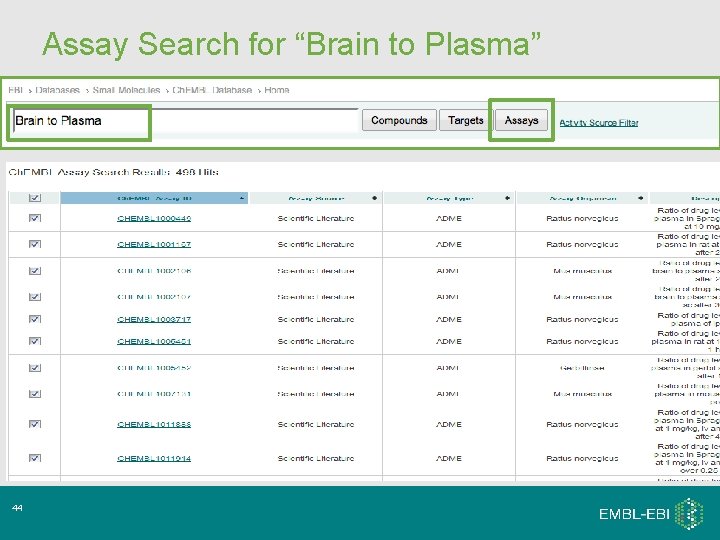Open the Small Molecules breadcrumb link
This screenshot has height=540, width=720.
pyautogui.click(x=126, y=90)
